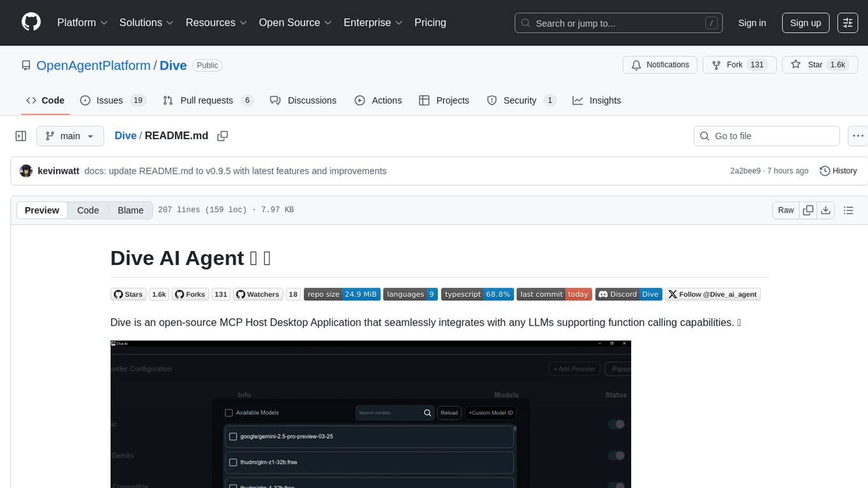Open the Projects tab

[444, 100]
